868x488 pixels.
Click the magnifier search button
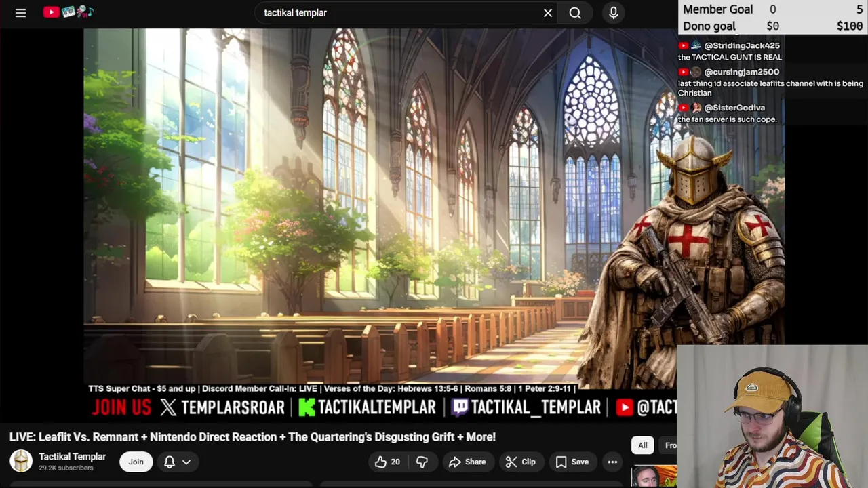575,13
